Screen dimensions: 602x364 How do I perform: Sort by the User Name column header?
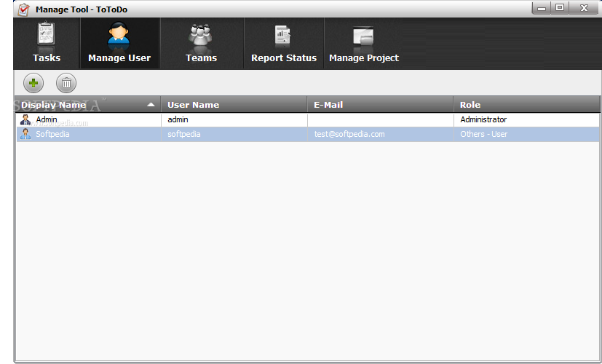tap(234, 104)
